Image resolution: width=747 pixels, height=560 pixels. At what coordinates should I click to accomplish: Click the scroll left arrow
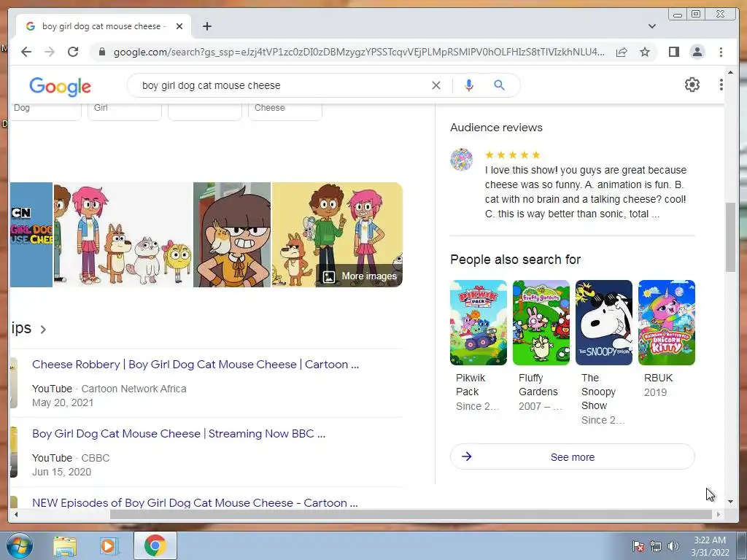[x=16, y=514]
